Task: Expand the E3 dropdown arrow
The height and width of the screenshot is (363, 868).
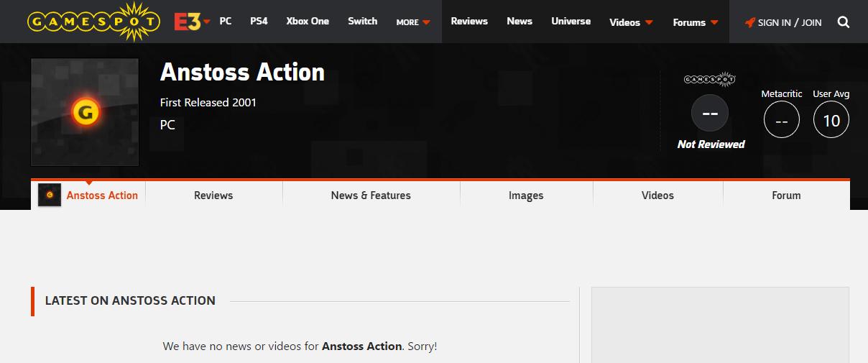Action: (x=207, y=22)
